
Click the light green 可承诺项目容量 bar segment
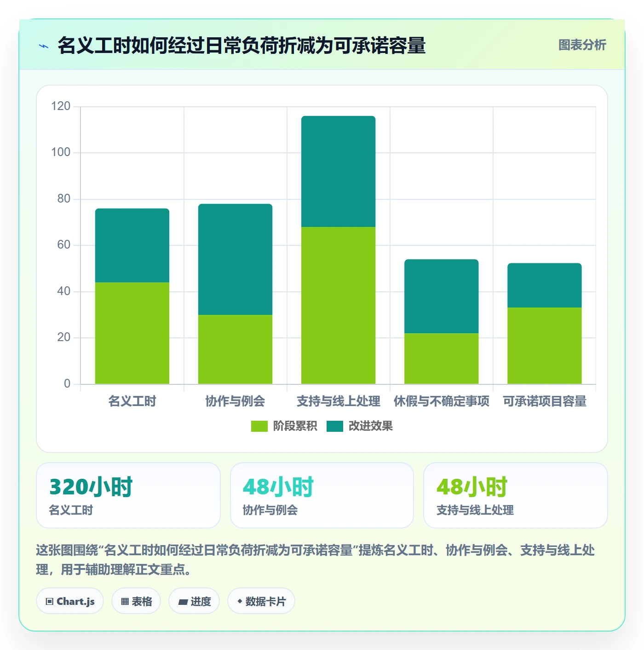(x=544, y=346)
